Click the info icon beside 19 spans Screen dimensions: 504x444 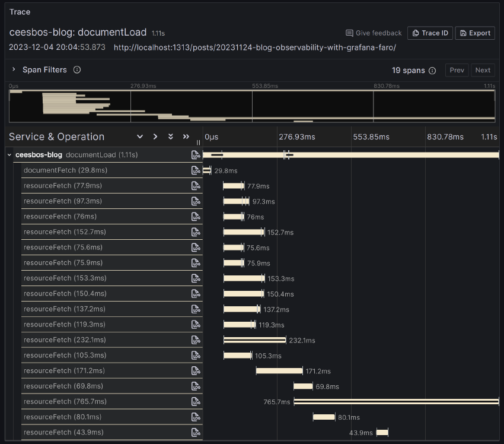tap(432, 71)
